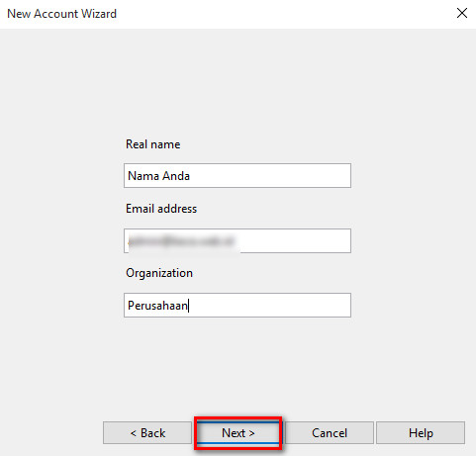Click the 'Organization' label

point(159,273)
